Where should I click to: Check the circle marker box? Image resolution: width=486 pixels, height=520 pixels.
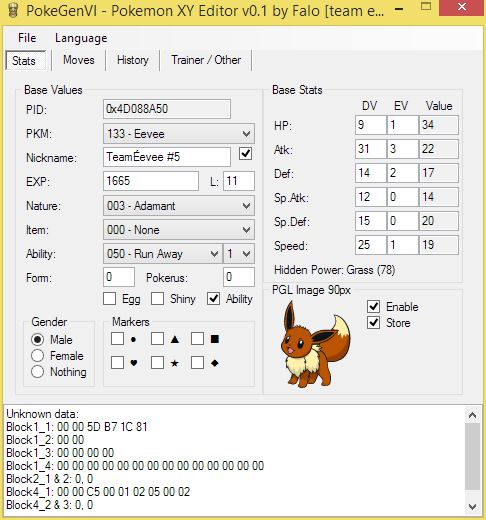click(117, 338)
